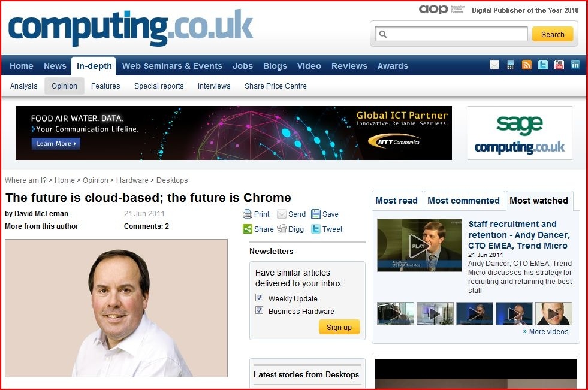Viewport: 588px width, 390px height.
Task: Switch to the Most read tab
Action: [x=397, y=201]
